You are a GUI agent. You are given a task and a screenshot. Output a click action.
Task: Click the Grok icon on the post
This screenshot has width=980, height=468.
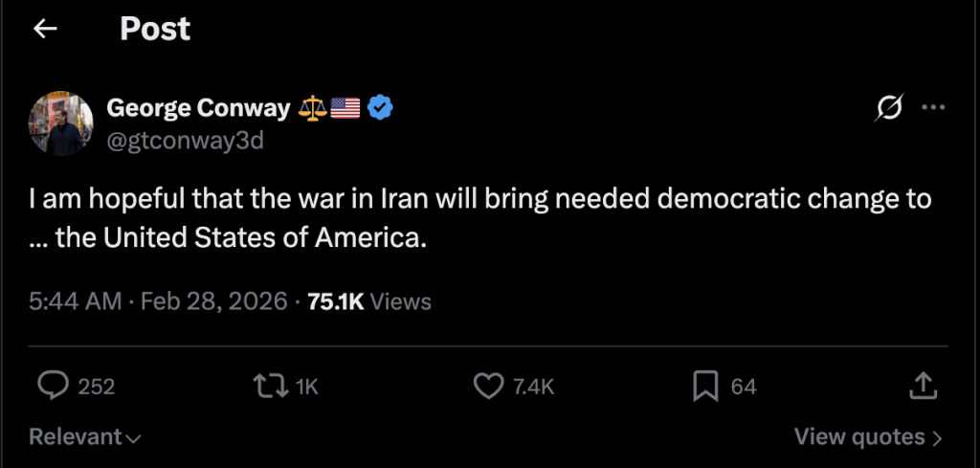pos(887,109)
